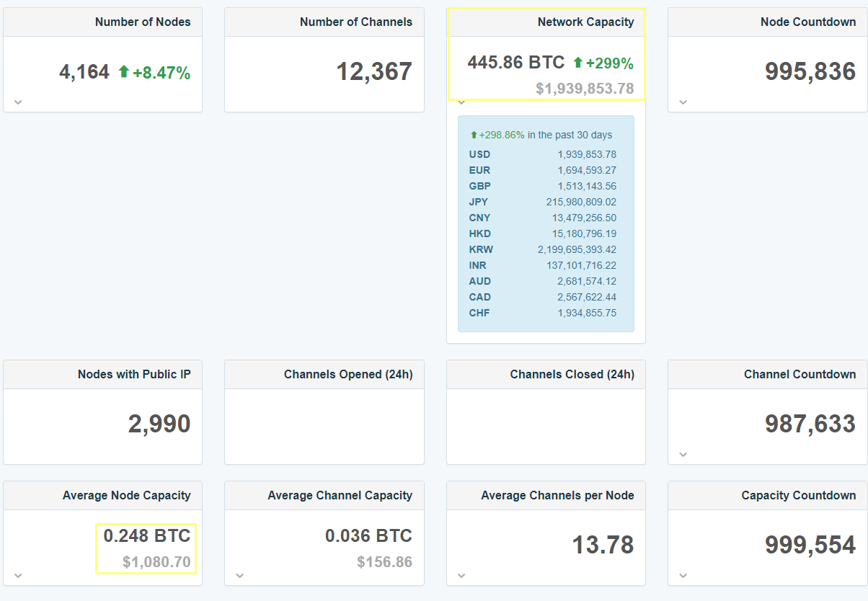Click the Nodes with Public IP header
868x601 pixels.
pos(136,374)
